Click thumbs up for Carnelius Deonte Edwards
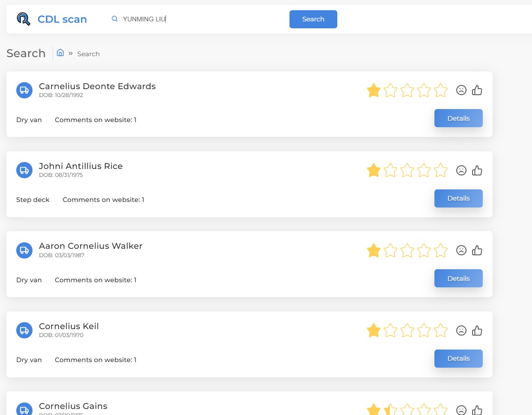Viewport: 532px width, 415px height. click(477, 90)
